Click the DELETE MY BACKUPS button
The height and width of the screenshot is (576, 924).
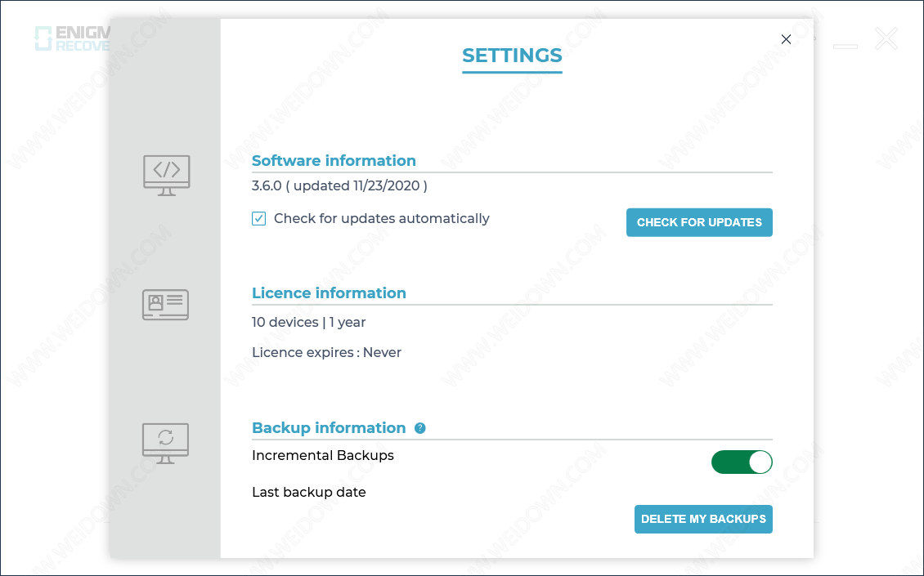pyautogui.click(x=703, y=519)
